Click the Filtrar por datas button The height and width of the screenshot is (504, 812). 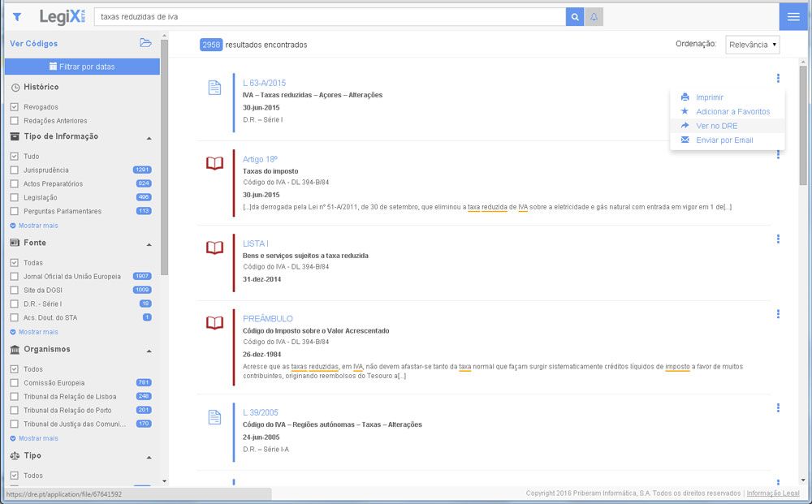pos(82,67)
